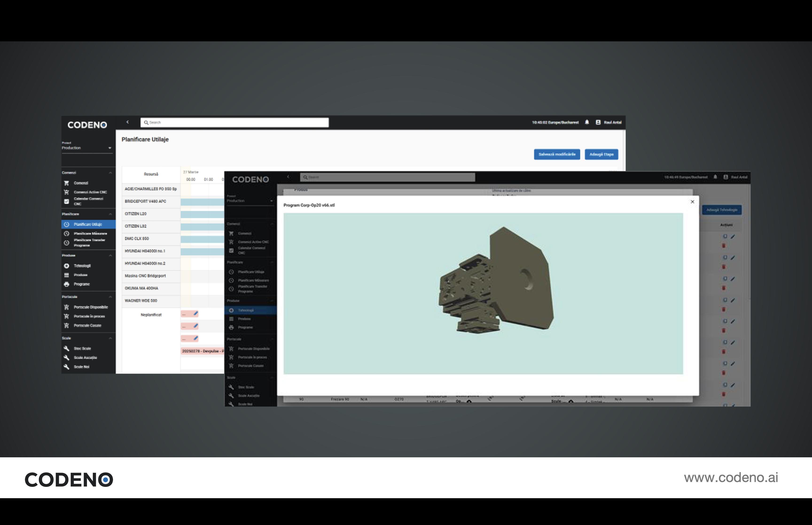Click the Search field in back window
Image resolution: width=812 pixels, height=525 pixels.
click(234, 122)
